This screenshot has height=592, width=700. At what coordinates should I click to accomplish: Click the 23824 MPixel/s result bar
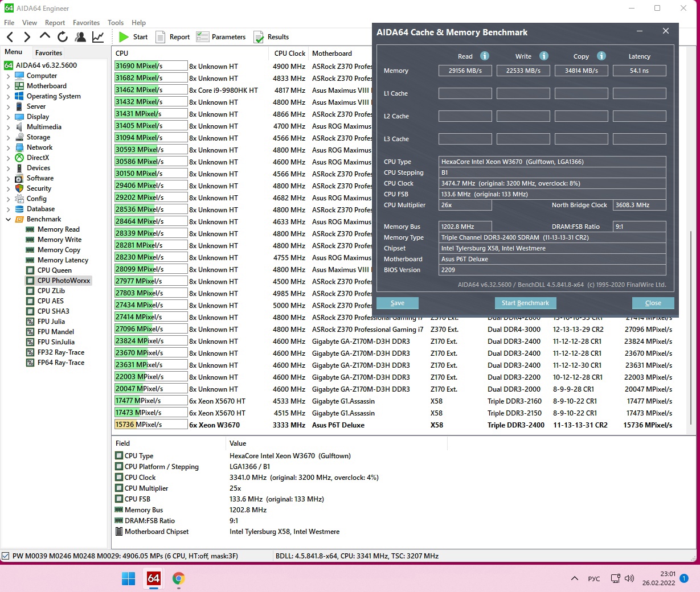[x=151, y=341]
